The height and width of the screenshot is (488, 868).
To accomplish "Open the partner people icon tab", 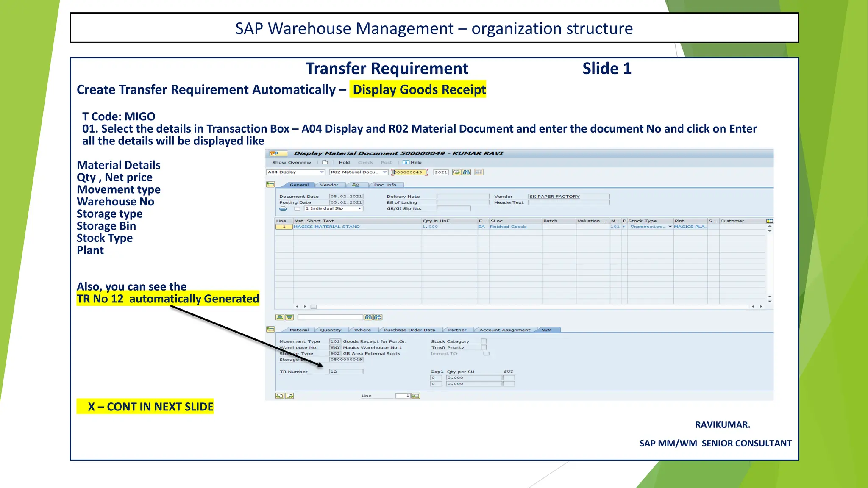I will pos(356,185).
